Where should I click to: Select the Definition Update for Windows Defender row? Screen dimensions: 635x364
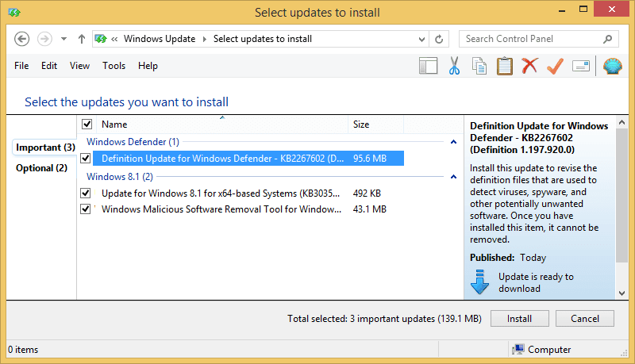(x=248, y=158)
